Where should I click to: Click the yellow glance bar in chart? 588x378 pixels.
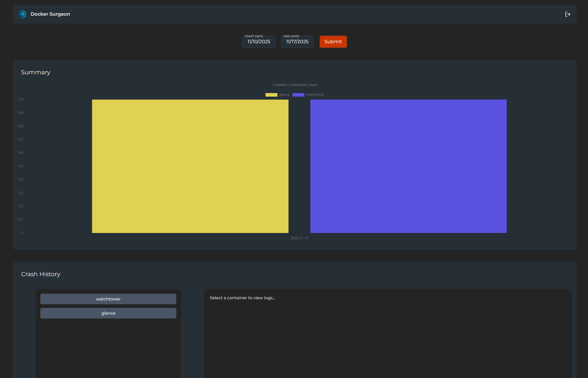pyautogui.click(x=190, y=166)
